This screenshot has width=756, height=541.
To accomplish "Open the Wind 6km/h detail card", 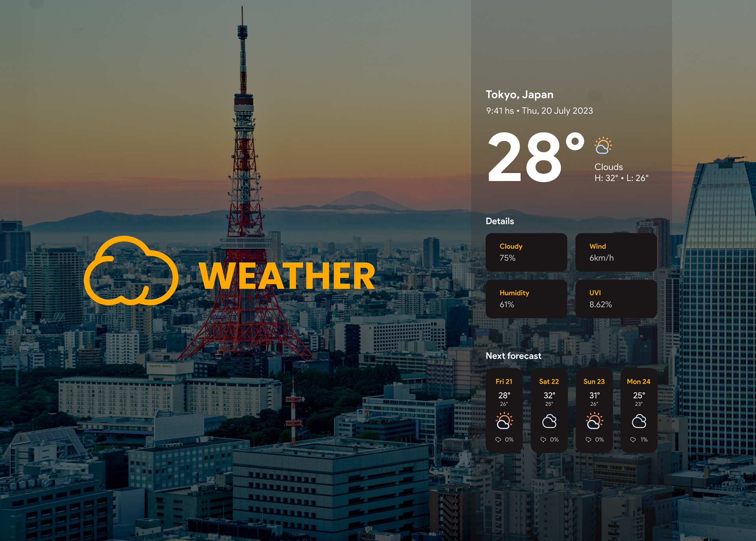I will (x=616, y=252).
